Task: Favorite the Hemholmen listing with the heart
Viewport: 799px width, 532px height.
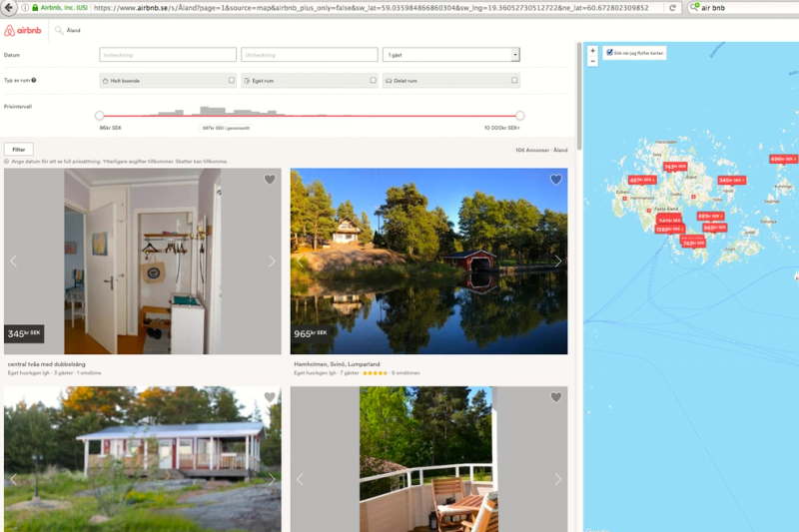Action: coord(556,180)
